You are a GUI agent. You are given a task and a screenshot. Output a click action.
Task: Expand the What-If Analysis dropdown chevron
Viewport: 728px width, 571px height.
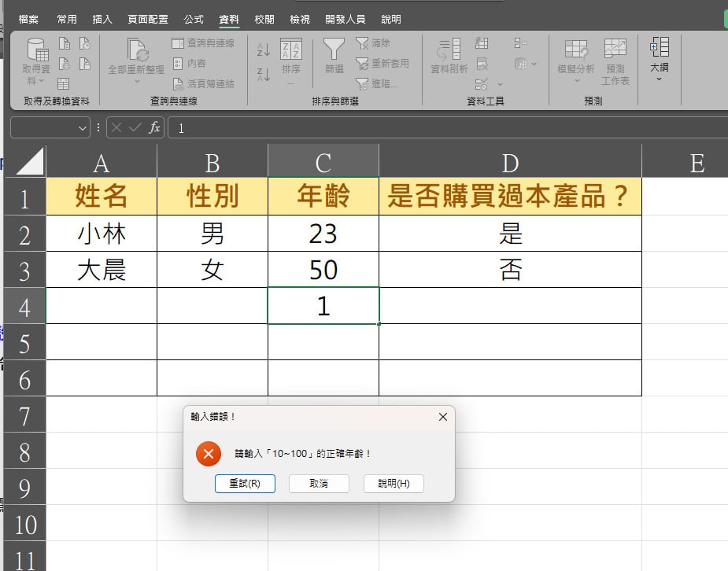(x=577, y=81)
